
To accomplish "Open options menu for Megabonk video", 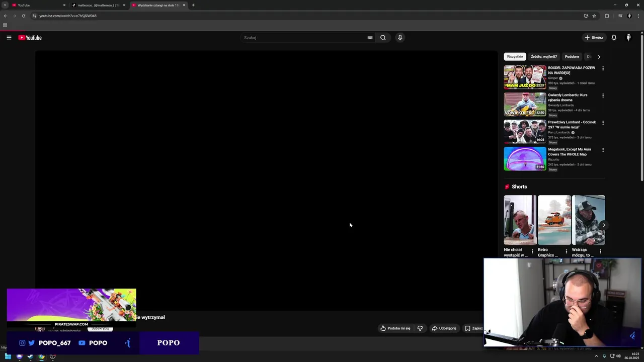I will (x=603, y=150).
